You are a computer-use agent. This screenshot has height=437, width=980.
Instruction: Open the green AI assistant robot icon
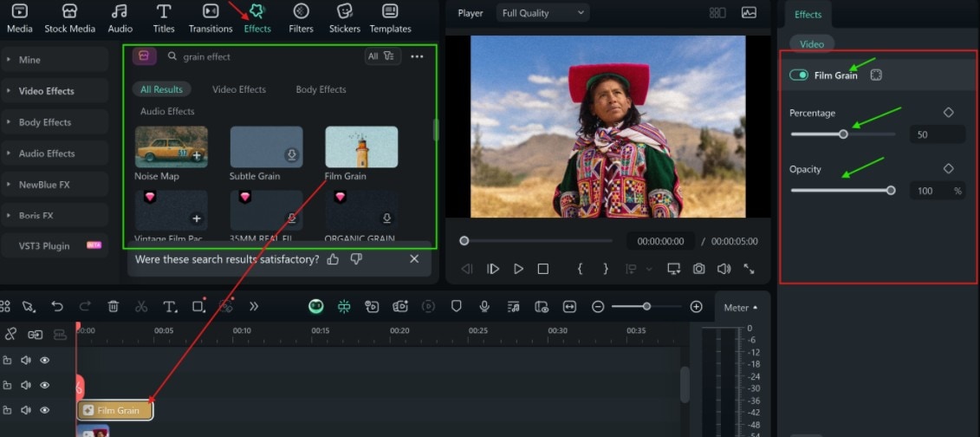(316, 306)
